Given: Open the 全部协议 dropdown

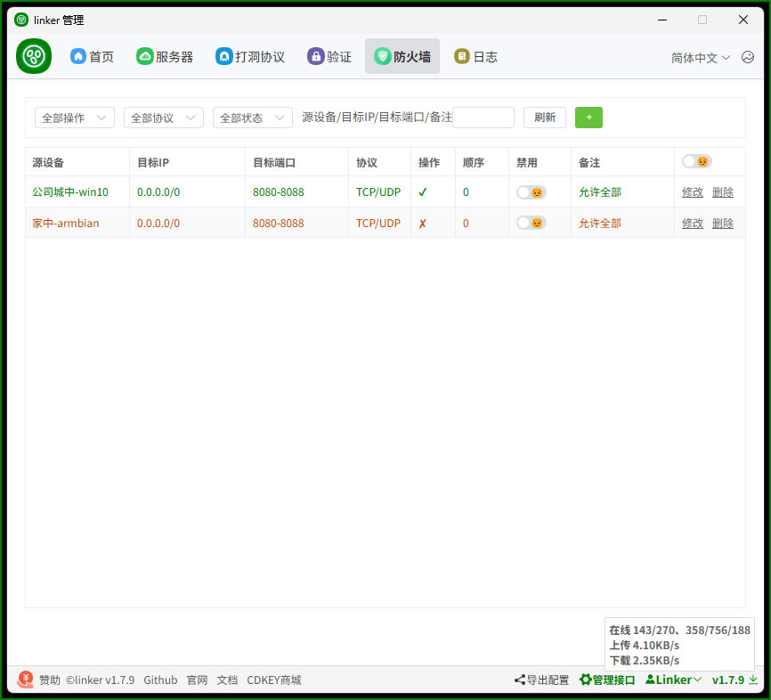Looking at the screenshot, I should 164,117.
